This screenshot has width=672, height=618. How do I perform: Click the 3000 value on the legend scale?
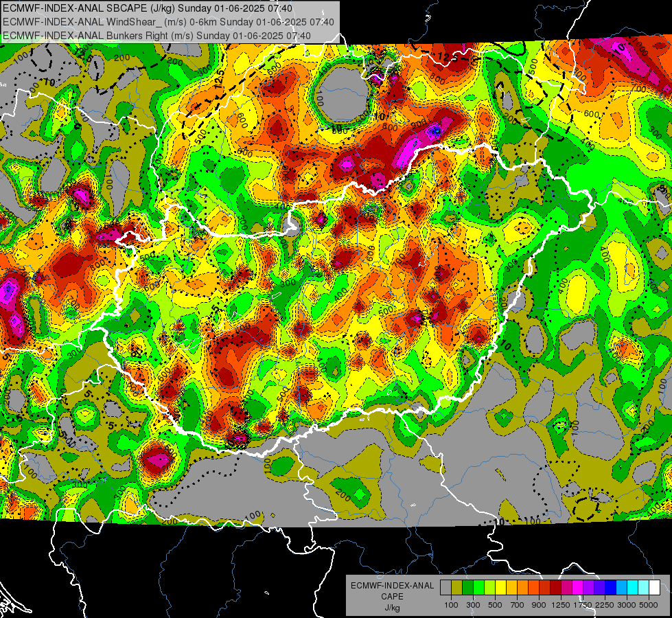pos(627,605)
